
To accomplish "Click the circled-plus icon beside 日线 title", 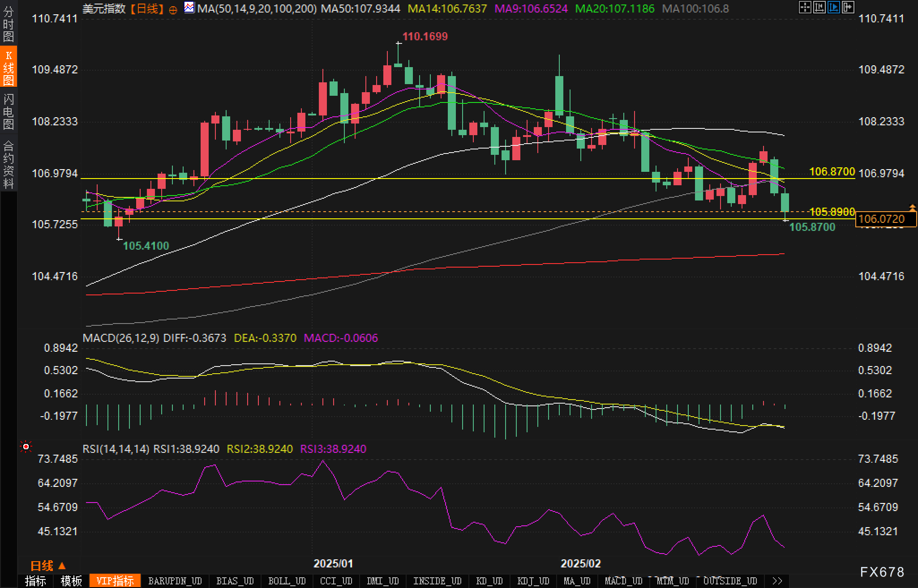I will click(173, 9).
